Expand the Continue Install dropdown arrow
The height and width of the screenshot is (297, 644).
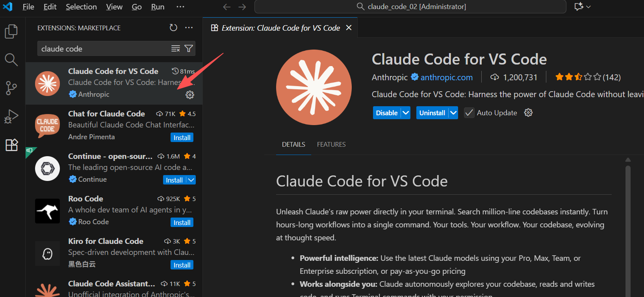click(191, 180)
